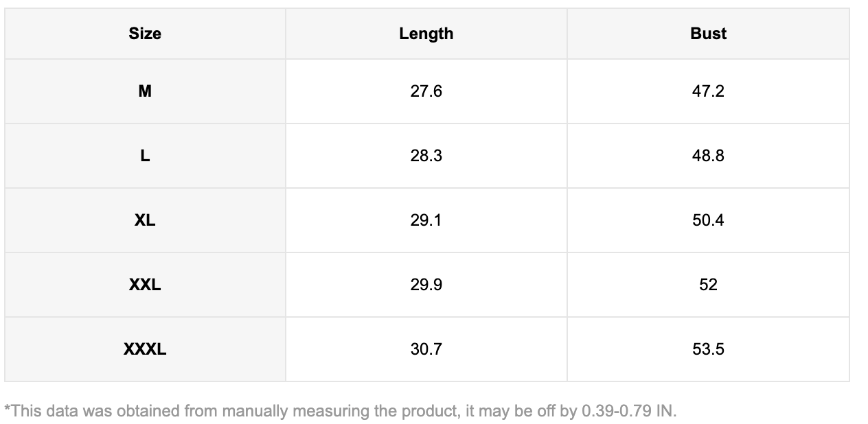Click the 47.2 bust value
868x424 pixels.
[x=708, y=91]
